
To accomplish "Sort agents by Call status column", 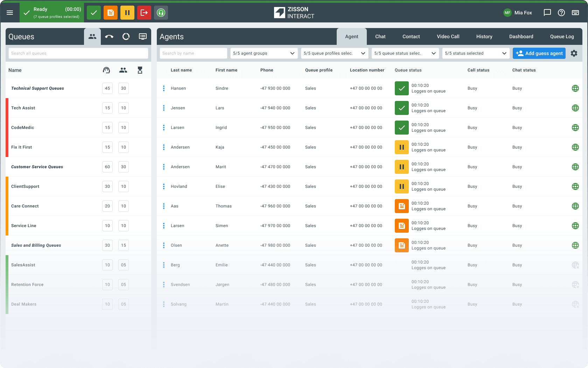I will (x=478, y=70).
